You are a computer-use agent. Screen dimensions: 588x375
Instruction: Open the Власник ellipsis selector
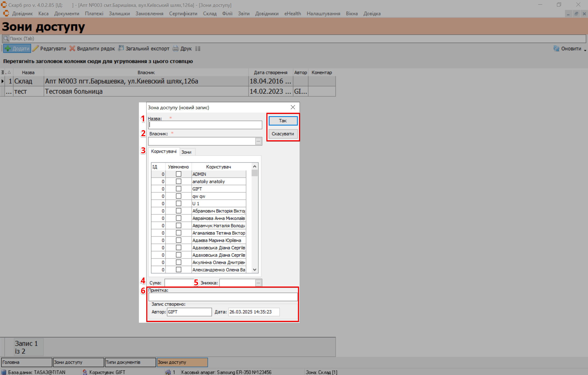pos(258,141)
